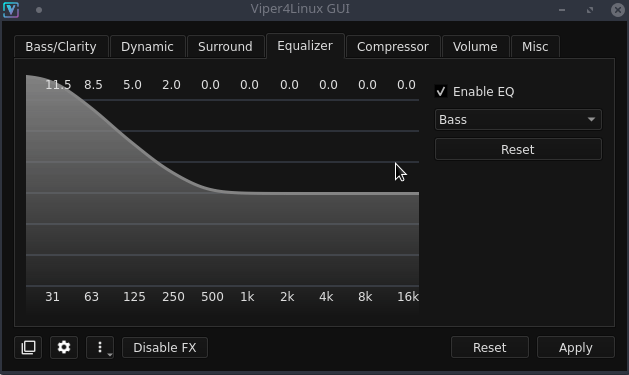Click the EQ preset Reset button

pos(518,150)
